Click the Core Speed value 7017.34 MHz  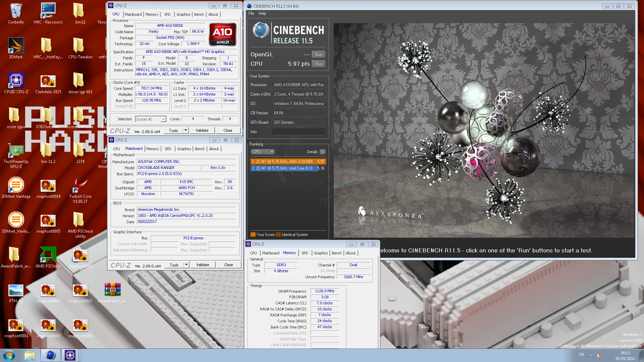152,88
